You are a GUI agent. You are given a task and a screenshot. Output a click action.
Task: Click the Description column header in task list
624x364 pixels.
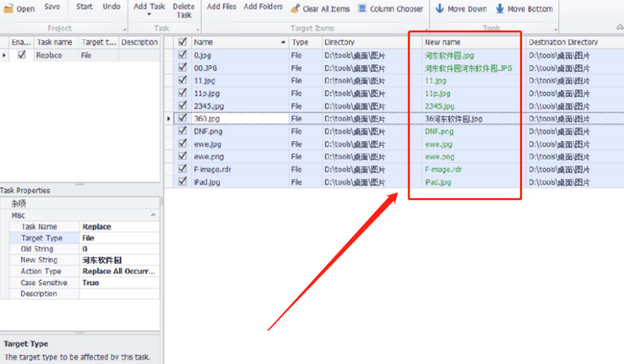pyautogui.click(x=139, y=42)
